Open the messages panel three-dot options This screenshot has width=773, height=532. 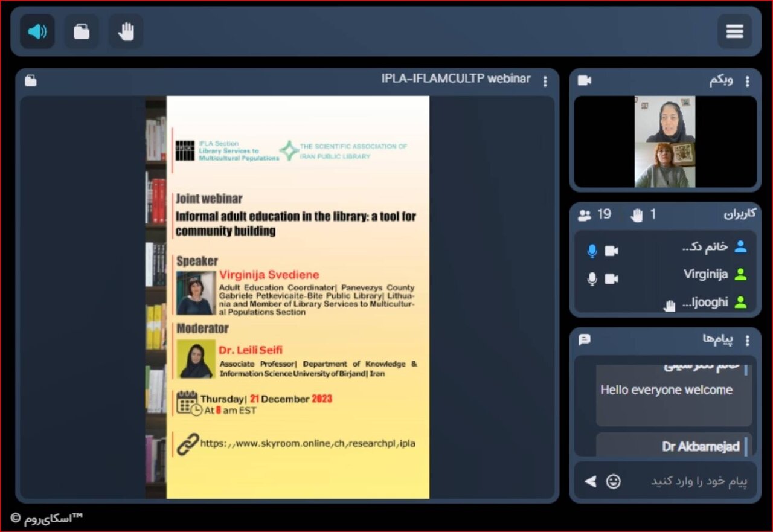(748, 340)
